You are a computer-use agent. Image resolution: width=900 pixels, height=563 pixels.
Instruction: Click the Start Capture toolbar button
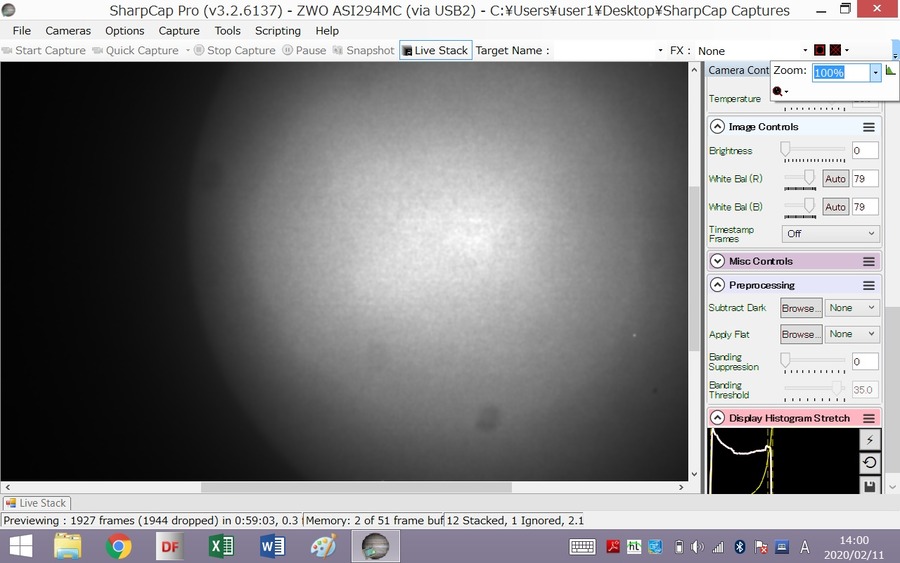(44, 51)
